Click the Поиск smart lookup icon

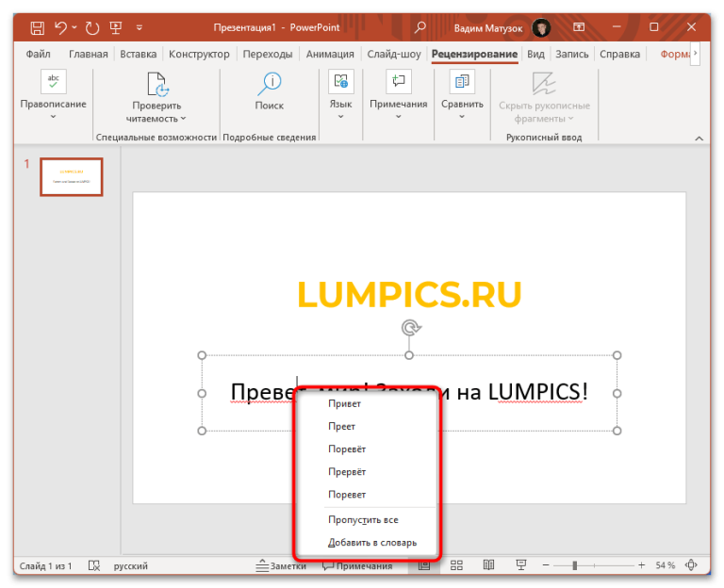click(270, 84)
